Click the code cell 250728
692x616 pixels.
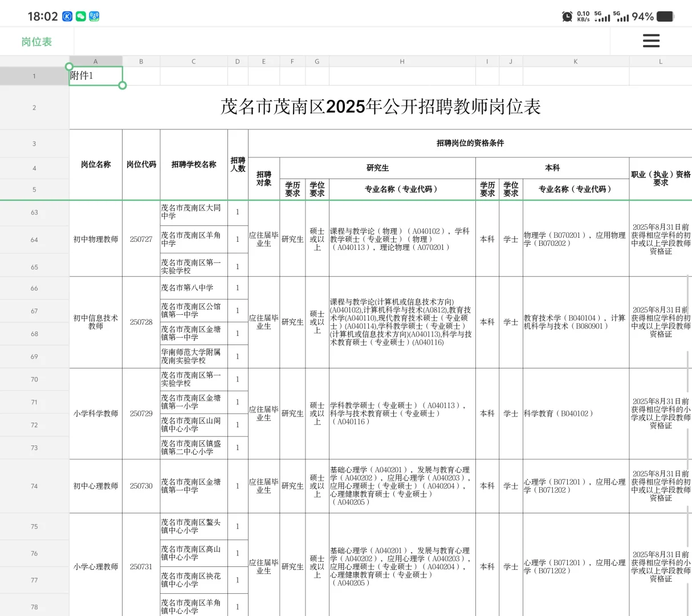point(141,322)
